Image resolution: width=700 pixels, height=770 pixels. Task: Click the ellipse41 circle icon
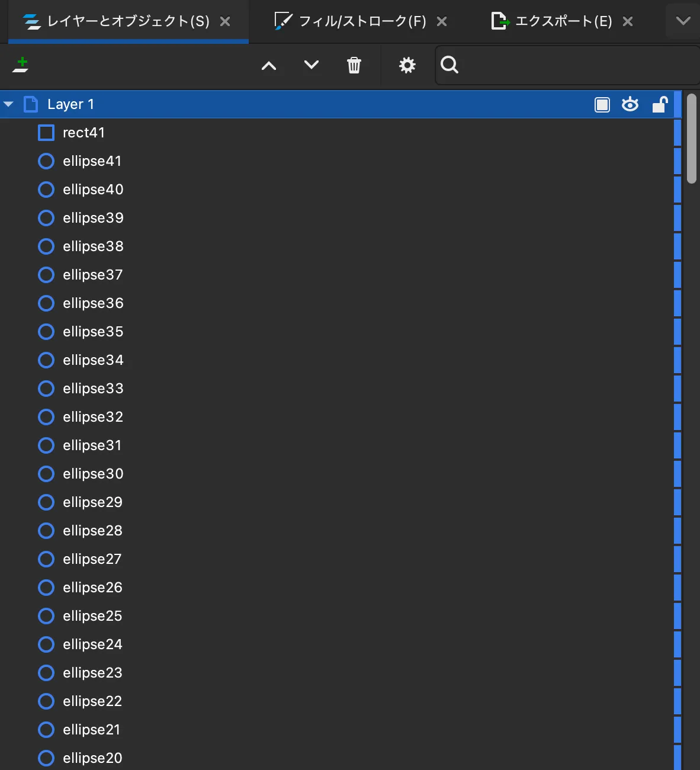pyautogui.click(x=46, y=161)
